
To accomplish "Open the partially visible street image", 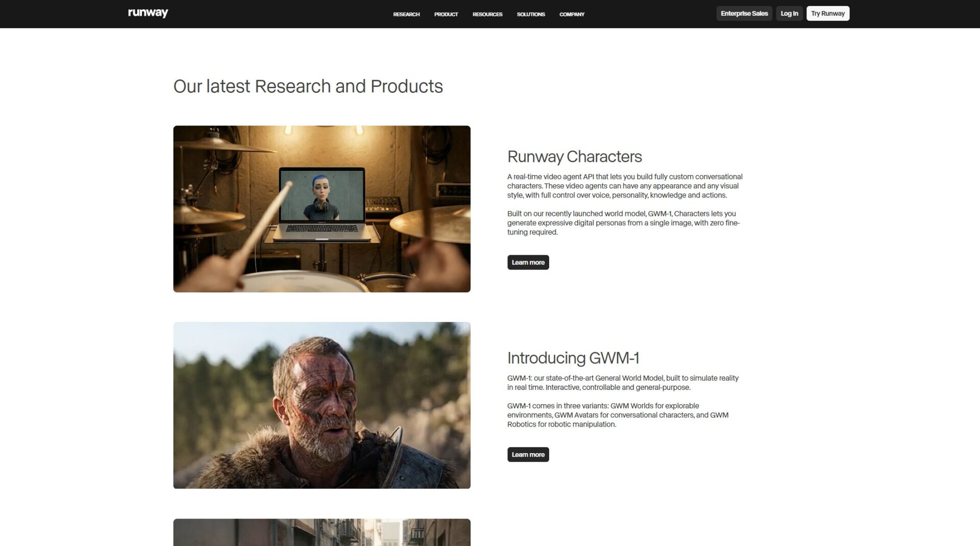I will pos(322,532).
